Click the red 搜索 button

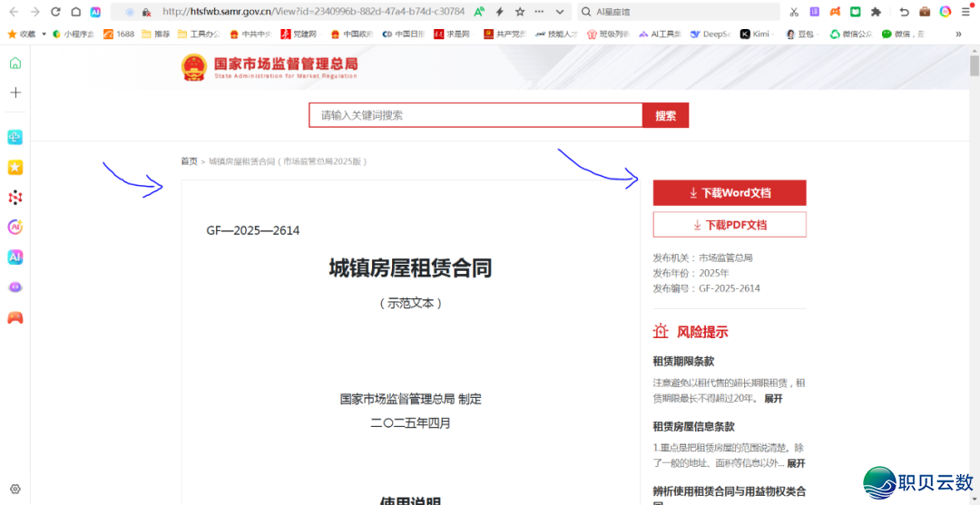[x=666, y=115]
